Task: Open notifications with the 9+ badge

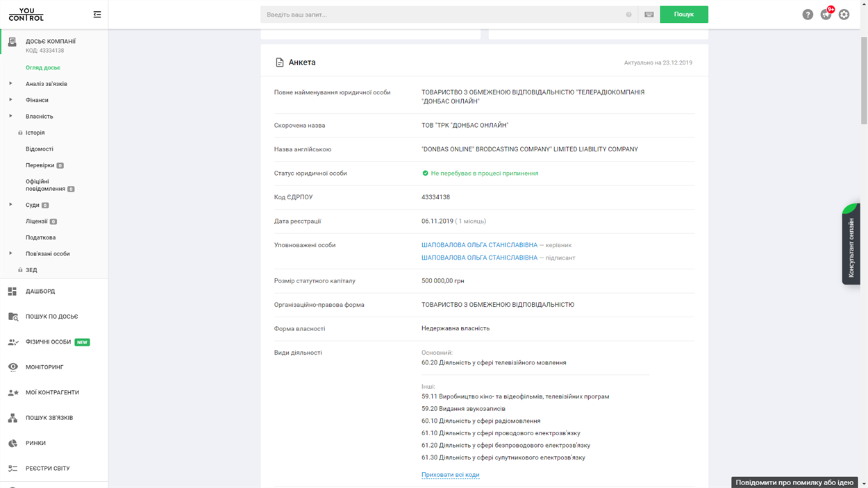Action: point(826,14)
